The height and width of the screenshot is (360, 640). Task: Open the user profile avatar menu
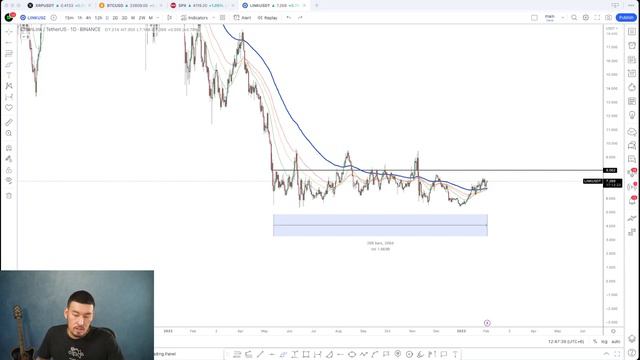(x=9, y=18)
